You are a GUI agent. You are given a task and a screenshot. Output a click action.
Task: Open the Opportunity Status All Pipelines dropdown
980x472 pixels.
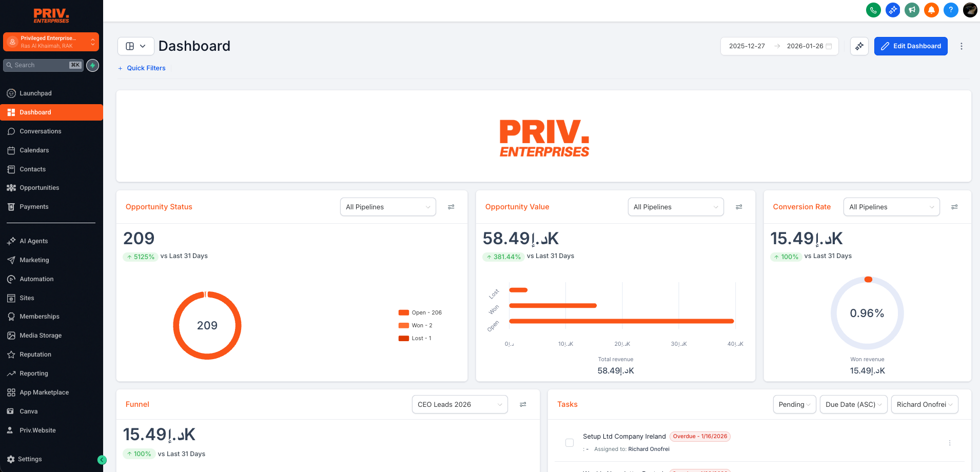388,207
